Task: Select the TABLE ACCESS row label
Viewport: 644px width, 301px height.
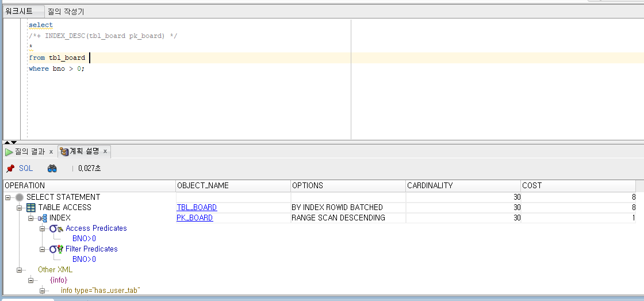Action: pos(65,208)
